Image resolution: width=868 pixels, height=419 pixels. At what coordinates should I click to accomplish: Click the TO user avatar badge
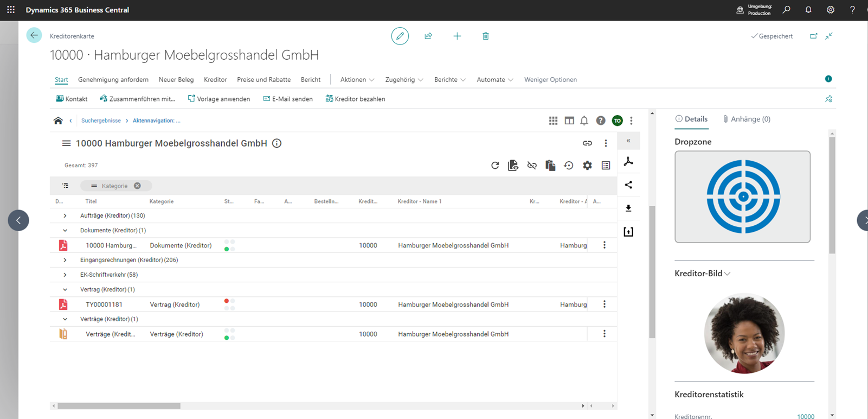[617, 120]
